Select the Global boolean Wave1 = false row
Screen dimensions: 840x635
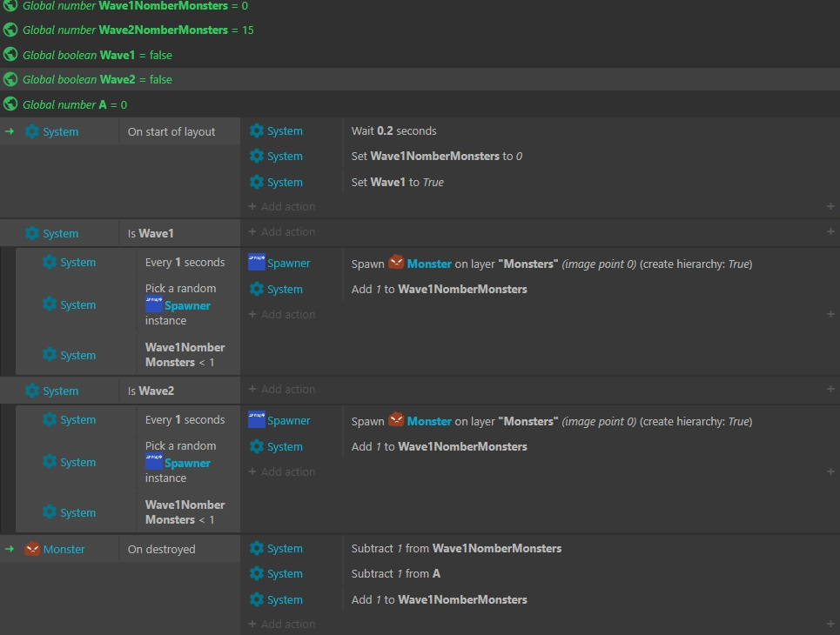pyautogui.click(x=97, y=55)
